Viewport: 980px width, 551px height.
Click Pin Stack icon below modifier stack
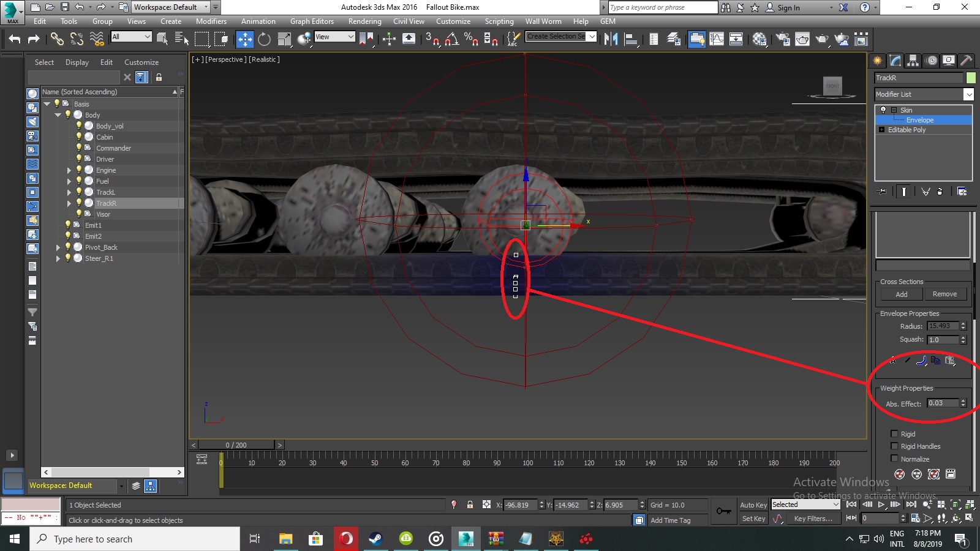click(x=882, y=192)
